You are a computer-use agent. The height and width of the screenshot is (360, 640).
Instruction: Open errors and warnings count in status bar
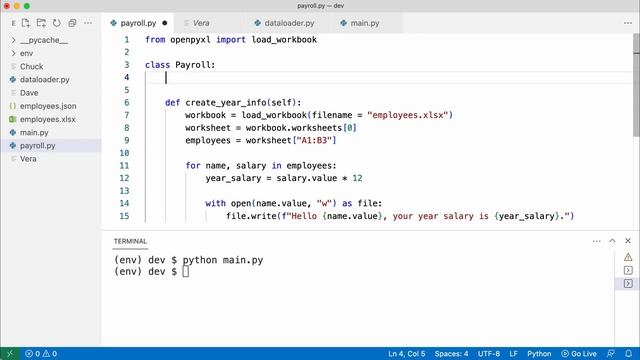41,353
